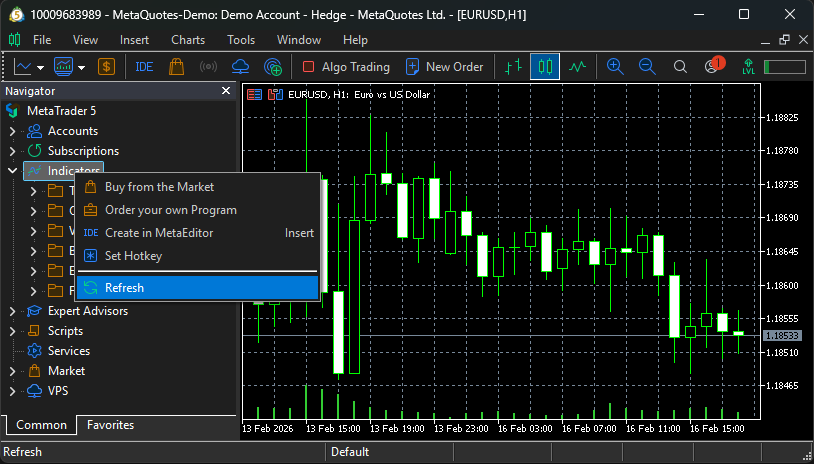Zoom in on the chart
The height and width of the screenshot is (464, 814).
615,67
